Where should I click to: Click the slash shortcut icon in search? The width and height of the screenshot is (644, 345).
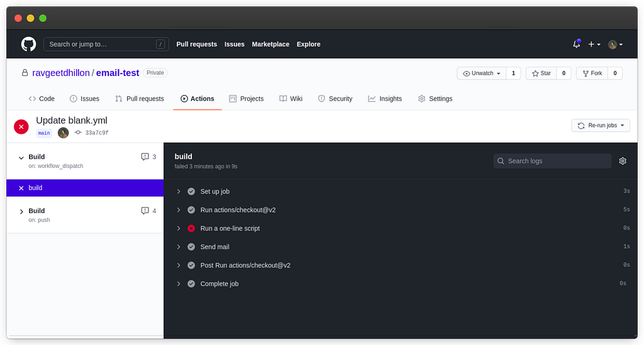[160, 45]
